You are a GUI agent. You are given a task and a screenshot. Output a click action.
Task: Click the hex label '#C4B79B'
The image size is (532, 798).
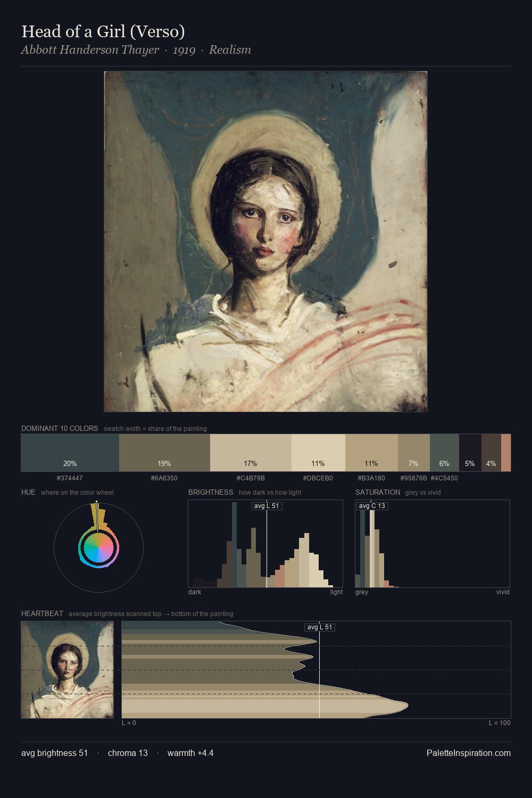251,478
